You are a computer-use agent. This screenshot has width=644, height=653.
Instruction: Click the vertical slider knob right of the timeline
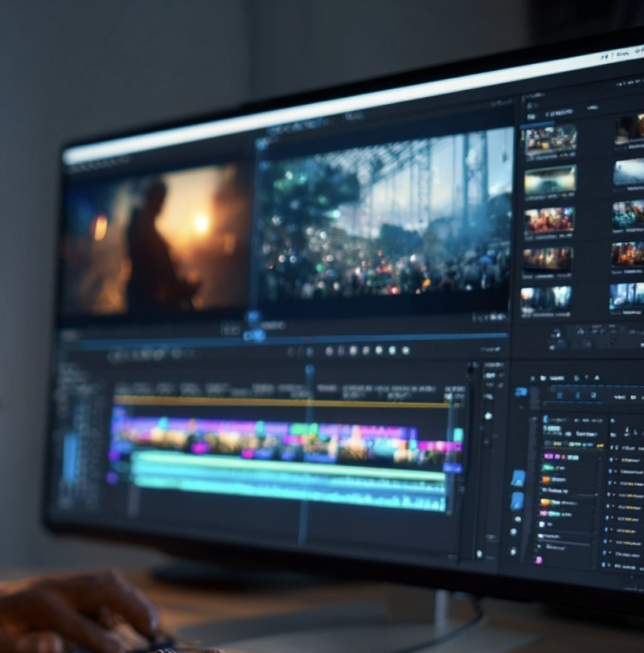click(x=489, y=416)
